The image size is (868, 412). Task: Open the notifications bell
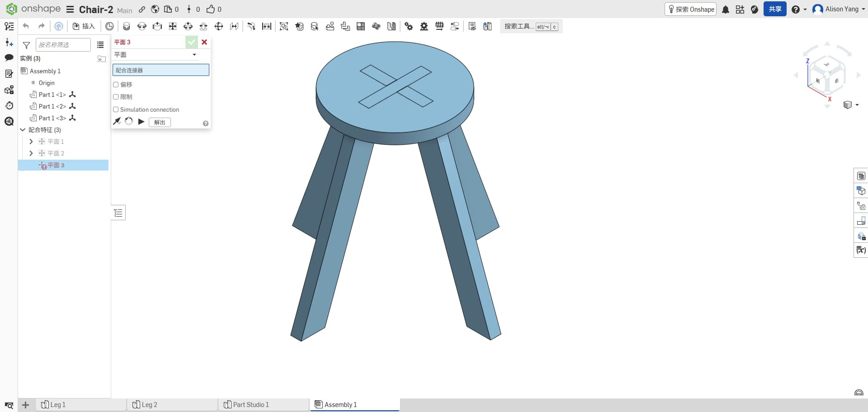[726, 9]
